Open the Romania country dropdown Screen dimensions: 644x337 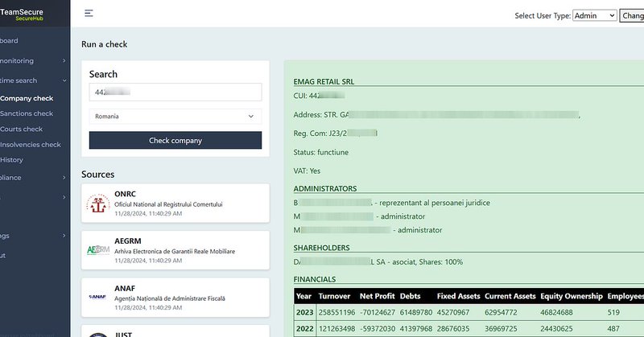pyautogui.click(x=175, y=117)
